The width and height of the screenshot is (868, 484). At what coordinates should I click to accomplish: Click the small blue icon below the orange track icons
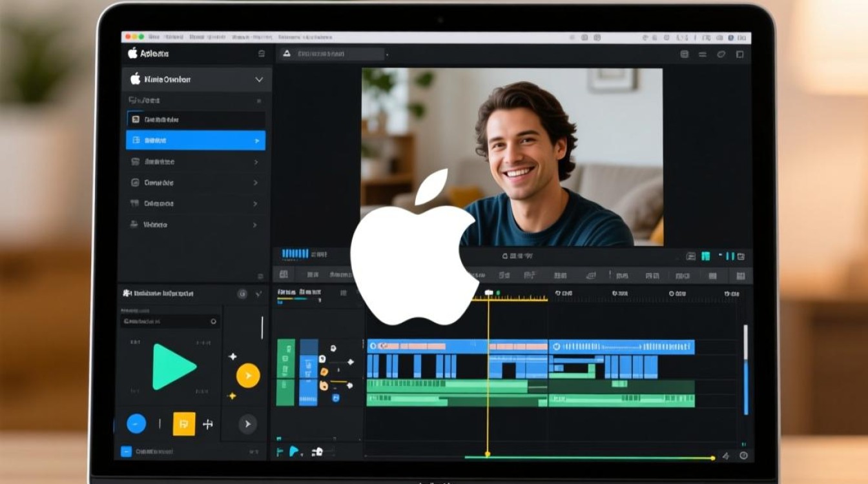[x=336, y=398]
